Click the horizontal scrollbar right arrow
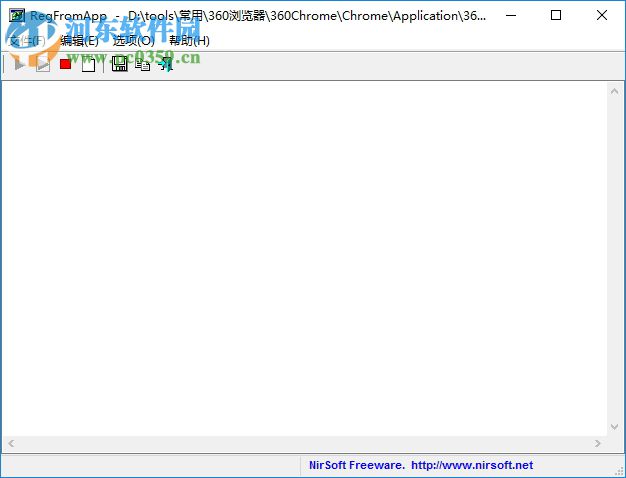626x478 pixels. (598, 443)
